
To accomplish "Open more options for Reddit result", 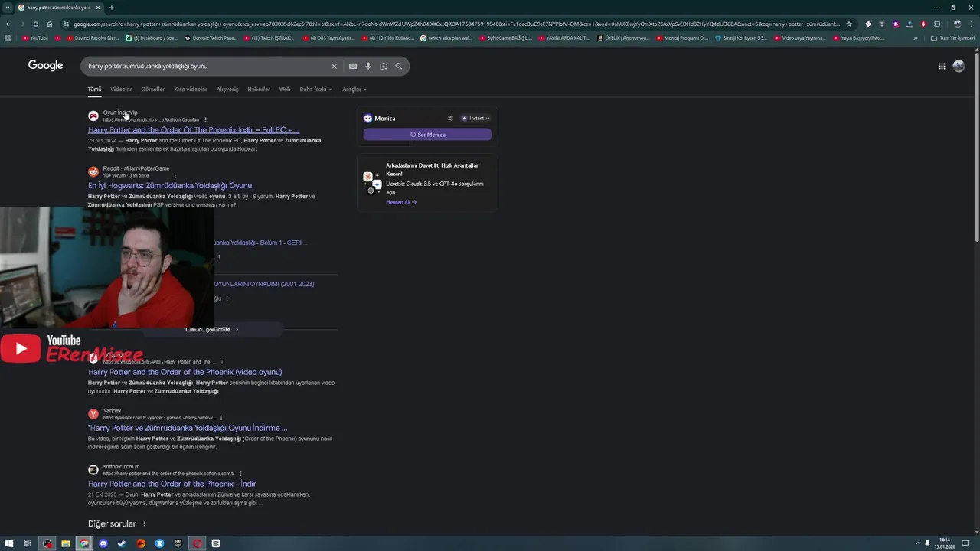I will click(x=175, y=176).
